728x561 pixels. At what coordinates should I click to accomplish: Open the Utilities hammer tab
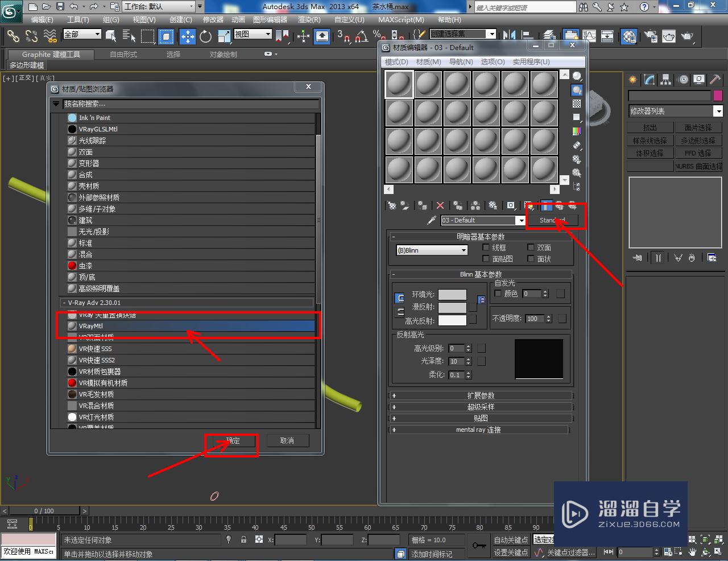[x=715, y=80]
